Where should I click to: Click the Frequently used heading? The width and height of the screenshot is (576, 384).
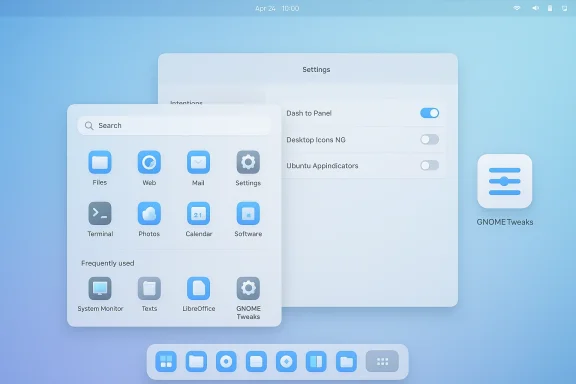click(x=108, y=263)
